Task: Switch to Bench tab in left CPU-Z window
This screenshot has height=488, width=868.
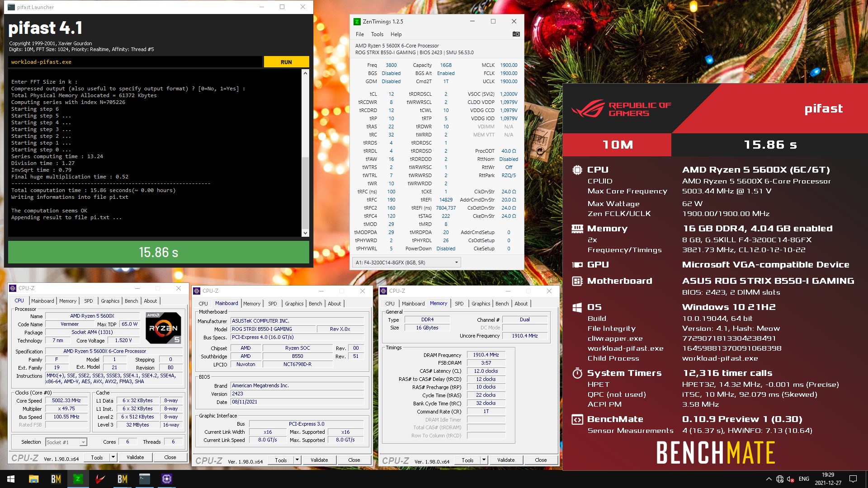Action: (x=132, y=301)
